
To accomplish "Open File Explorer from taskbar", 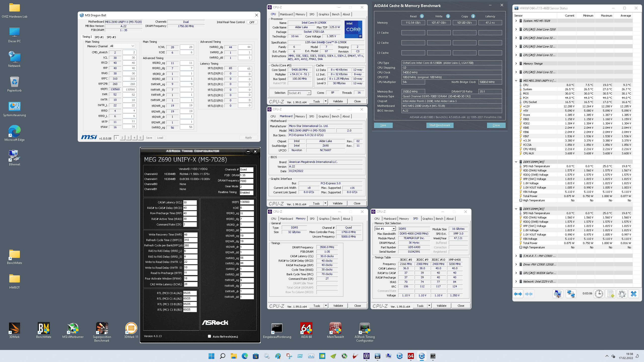I will point(234,356).
